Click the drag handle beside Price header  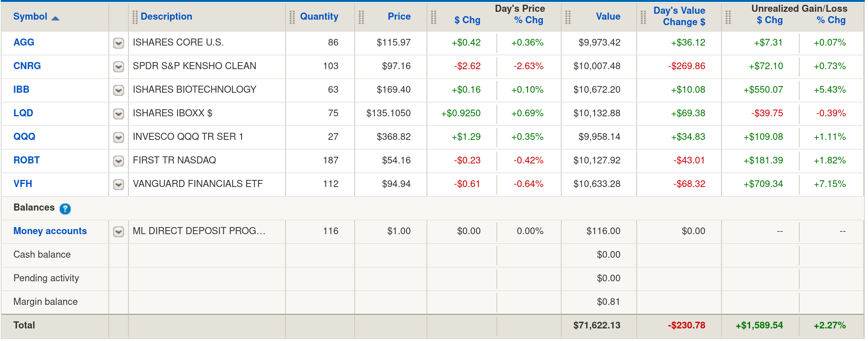361,17
